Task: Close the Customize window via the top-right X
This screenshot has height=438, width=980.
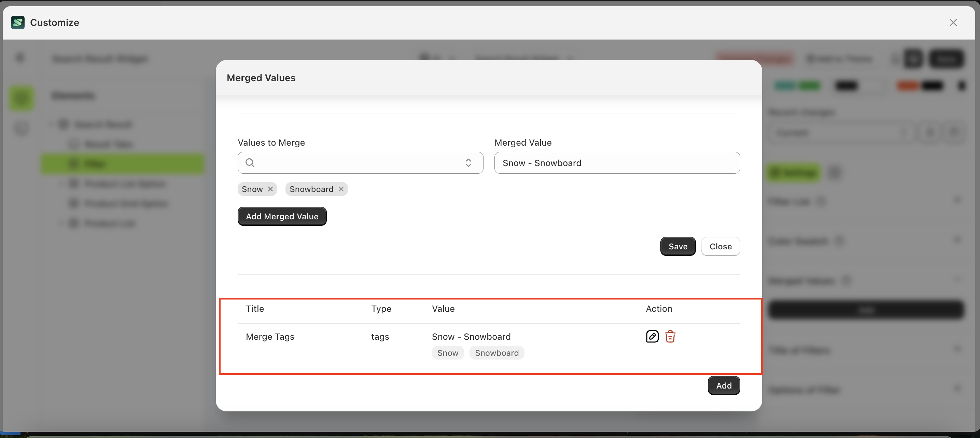Action: coord(953,23)
